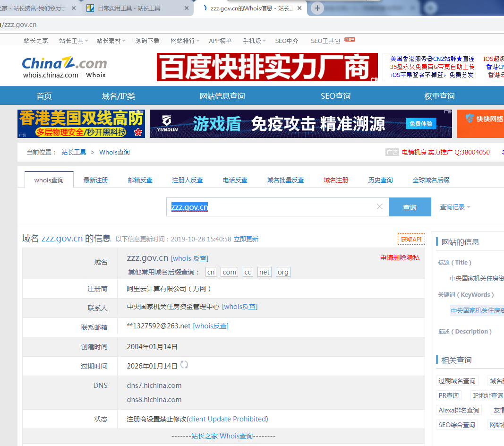The height and width of the screenshot is (446, 504).
Task: Click 美国香港服务器CN2站群 text ad
Action: (432, 59)
